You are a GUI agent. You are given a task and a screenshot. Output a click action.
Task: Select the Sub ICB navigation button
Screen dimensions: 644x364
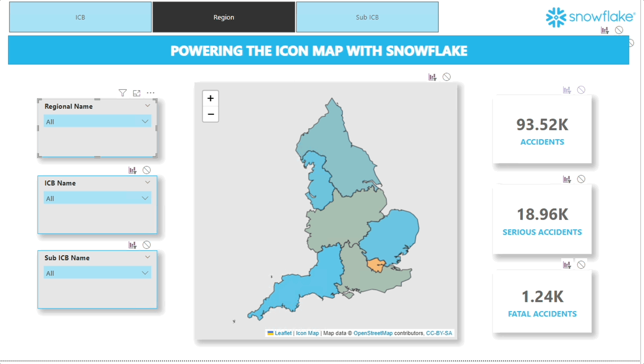pos(367,16)
